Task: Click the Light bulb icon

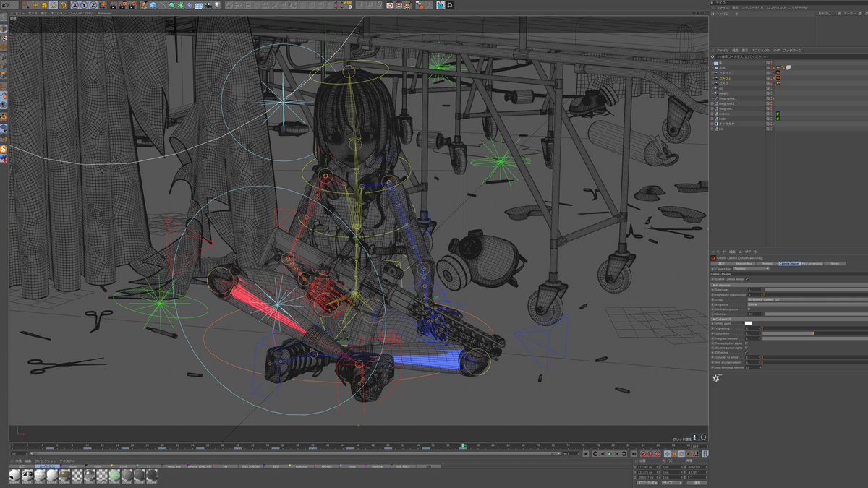Action: 218,5
